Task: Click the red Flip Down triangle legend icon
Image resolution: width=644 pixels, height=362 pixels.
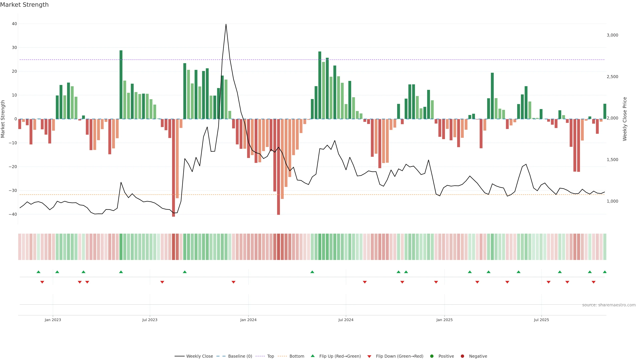Action: 369,356
